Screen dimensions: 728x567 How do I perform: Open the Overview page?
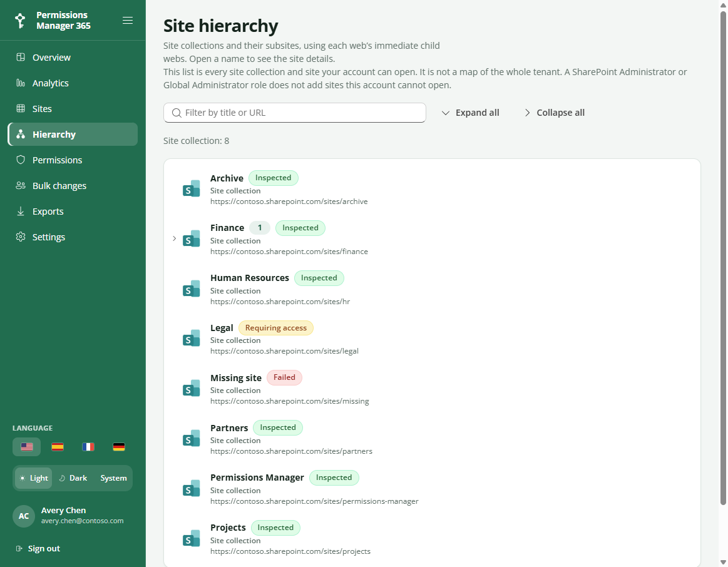[73, 58]
